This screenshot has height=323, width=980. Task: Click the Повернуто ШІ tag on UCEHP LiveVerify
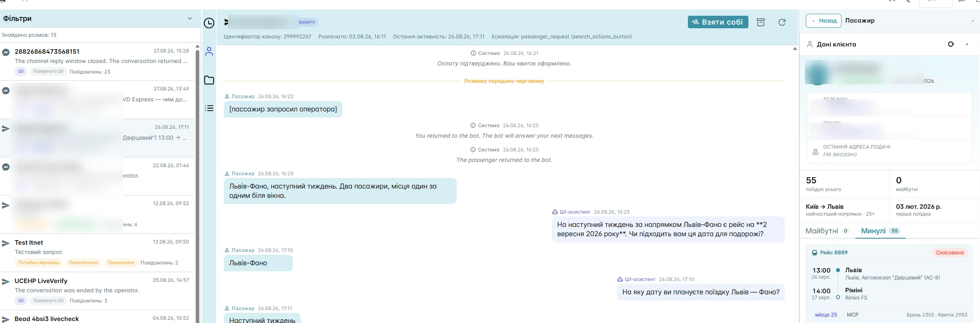pyautogui.click(x=48, y=301)
